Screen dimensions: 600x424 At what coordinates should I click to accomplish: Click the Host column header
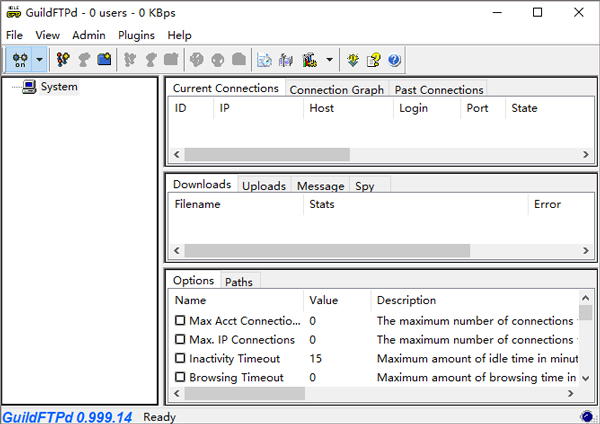(322, 108)
